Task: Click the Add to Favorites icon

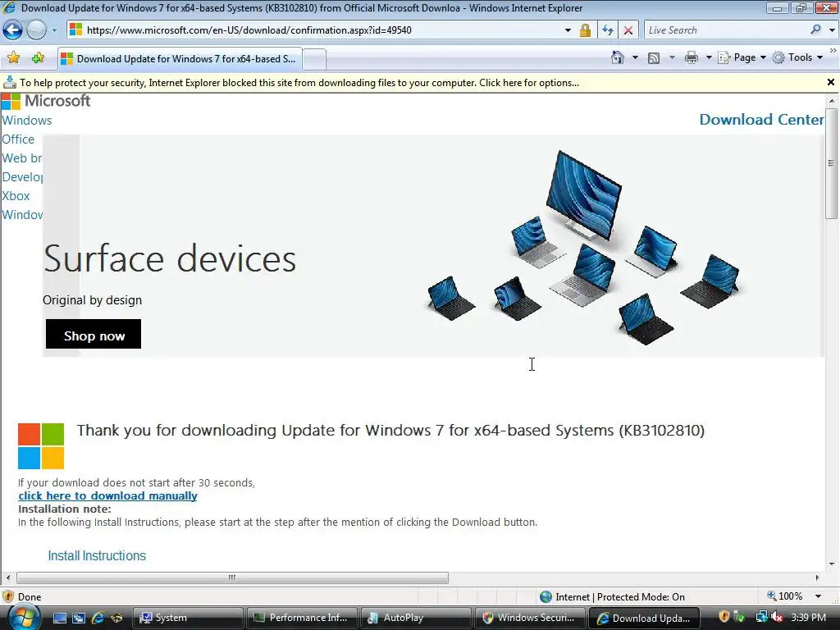Action: pyautogui.click(x=38, y=58)
